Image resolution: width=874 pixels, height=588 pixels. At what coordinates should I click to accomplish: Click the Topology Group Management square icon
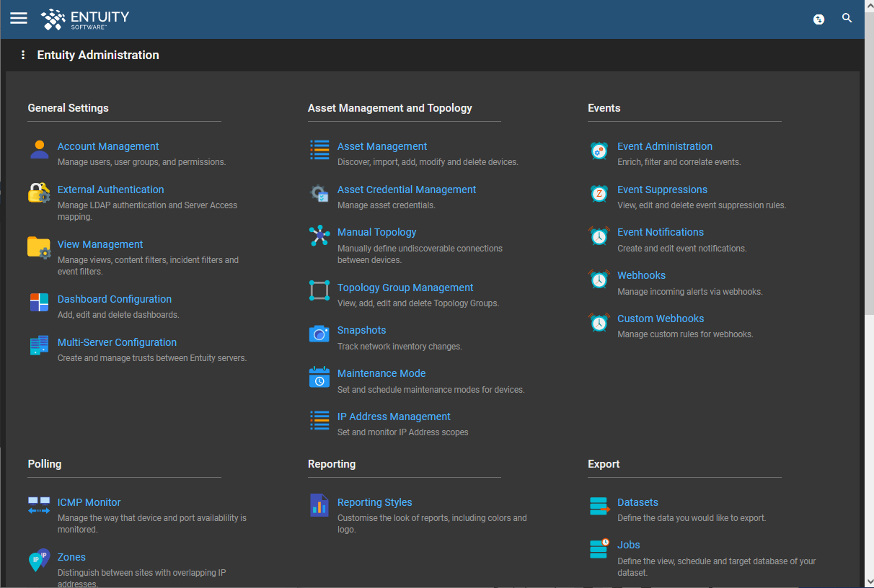pos(319,290)
